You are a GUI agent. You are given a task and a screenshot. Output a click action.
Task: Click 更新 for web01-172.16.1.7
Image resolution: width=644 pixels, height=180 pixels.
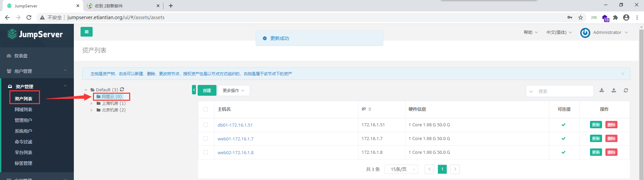pos(596,138)
